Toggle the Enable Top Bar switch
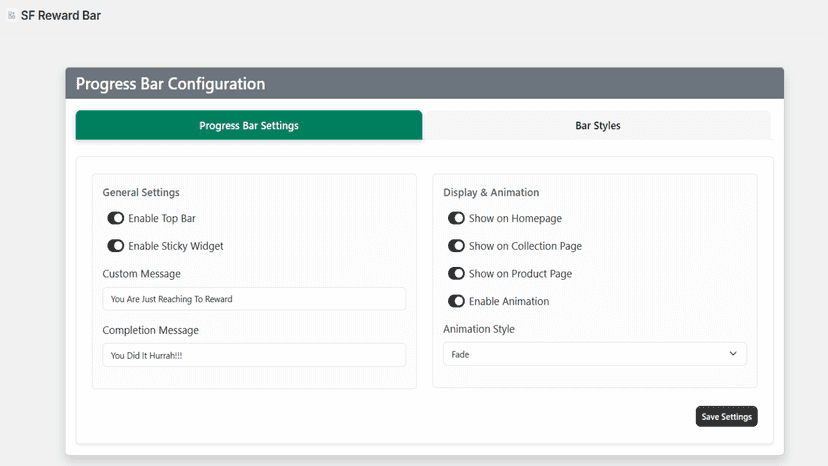Image resolution: width=828 pixels, height=466 pixels. (116, 218)
